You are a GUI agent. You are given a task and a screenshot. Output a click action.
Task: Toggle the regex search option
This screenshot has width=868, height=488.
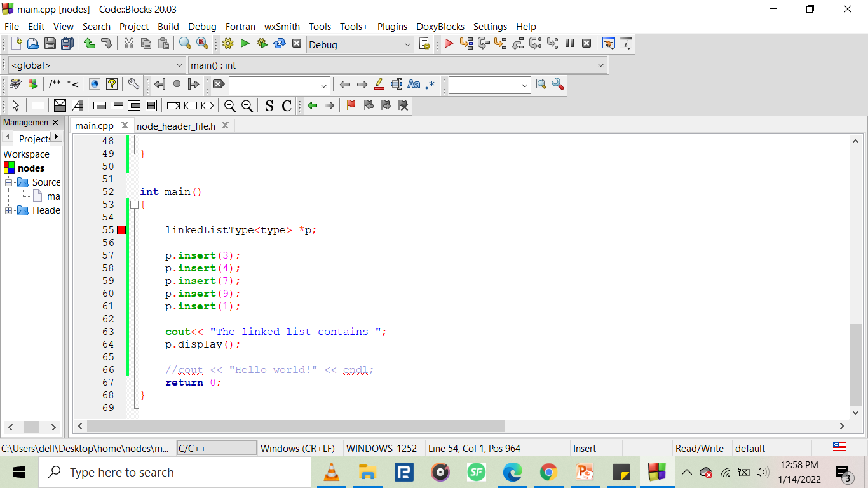[430, 85]
